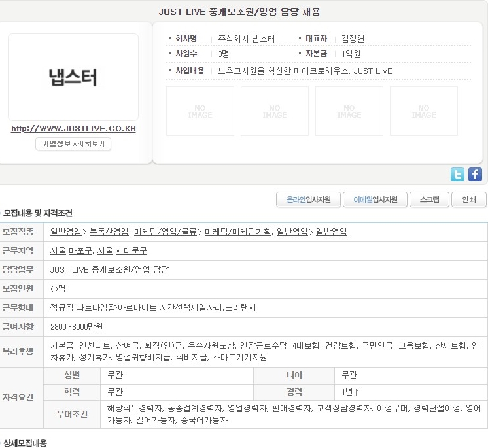Click the 학력 value 무관

pos(115,392)
